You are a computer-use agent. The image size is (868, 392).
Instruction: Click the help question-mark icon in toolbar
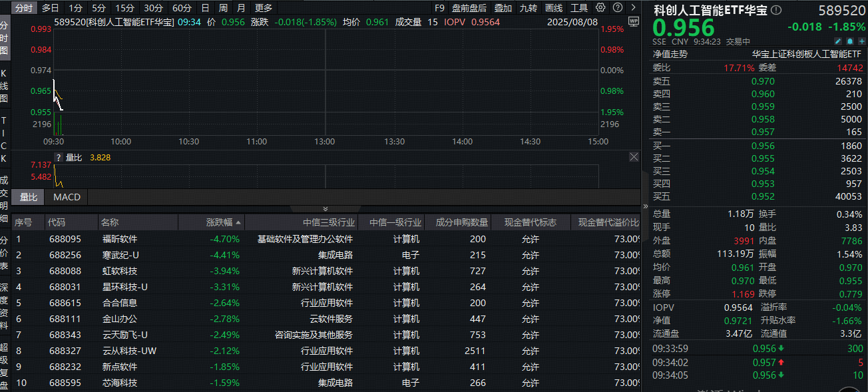[618, 8]
